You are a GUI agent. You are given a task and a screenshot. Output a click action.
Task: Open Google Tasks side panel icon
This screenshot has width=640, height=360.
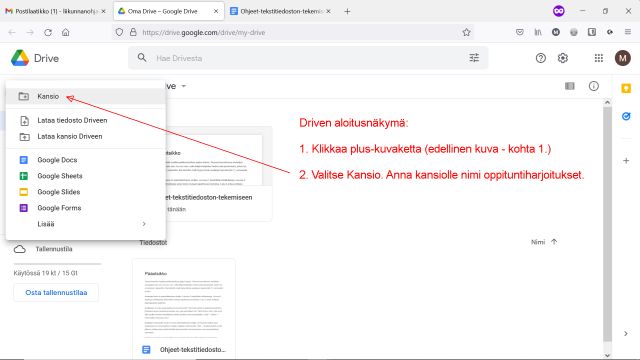coord(626,116)
